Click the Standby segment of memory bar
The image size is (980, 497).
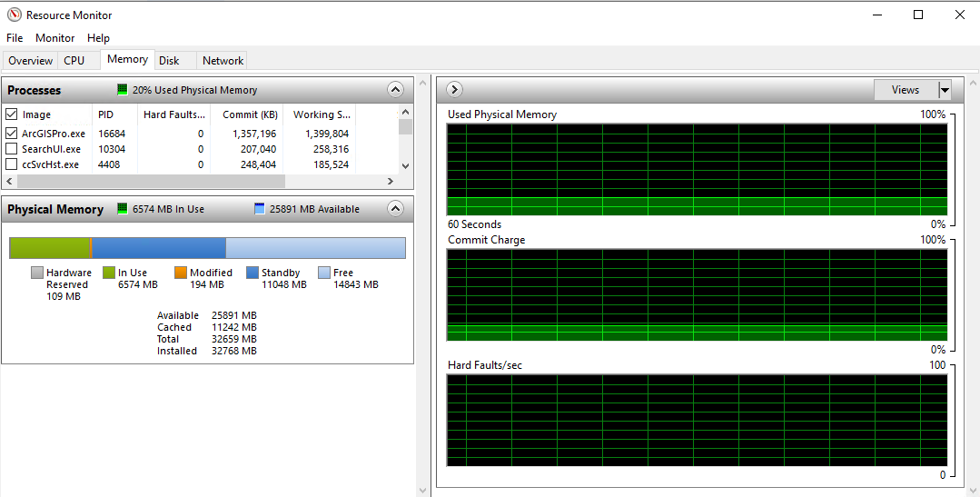159,247
